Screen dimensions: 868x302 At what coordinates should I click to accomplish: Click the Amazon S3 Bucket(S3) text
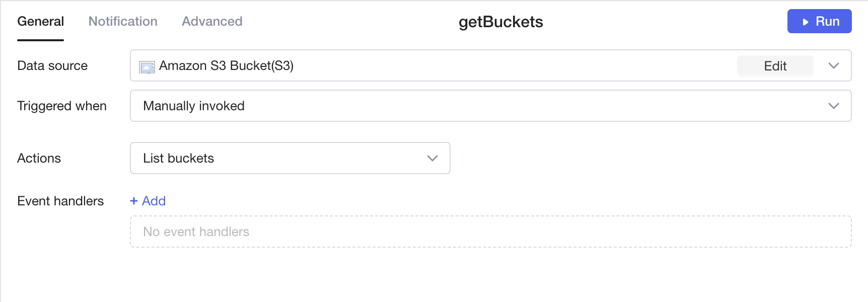pos(226,66)
